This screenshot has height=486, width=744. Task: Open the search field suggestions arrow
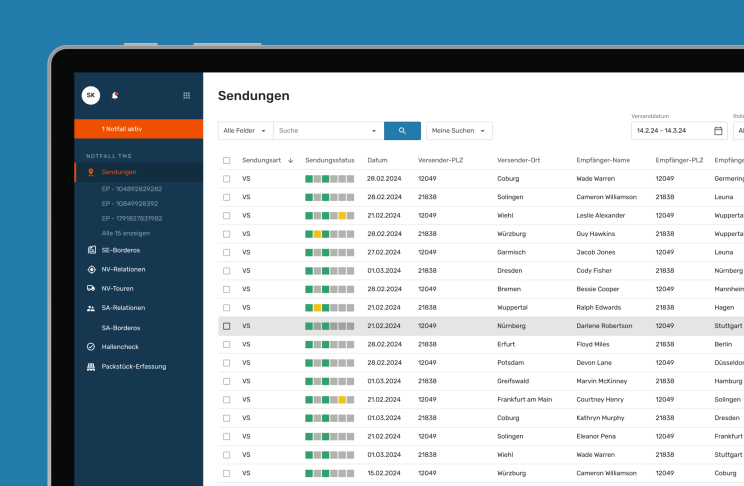tap(374, 131)
